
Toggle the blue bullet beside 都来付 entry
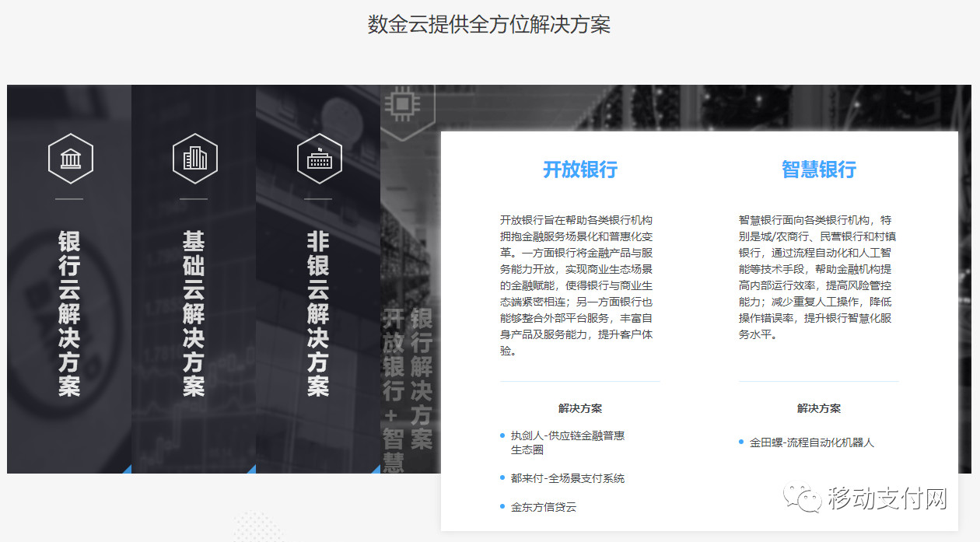500,477
